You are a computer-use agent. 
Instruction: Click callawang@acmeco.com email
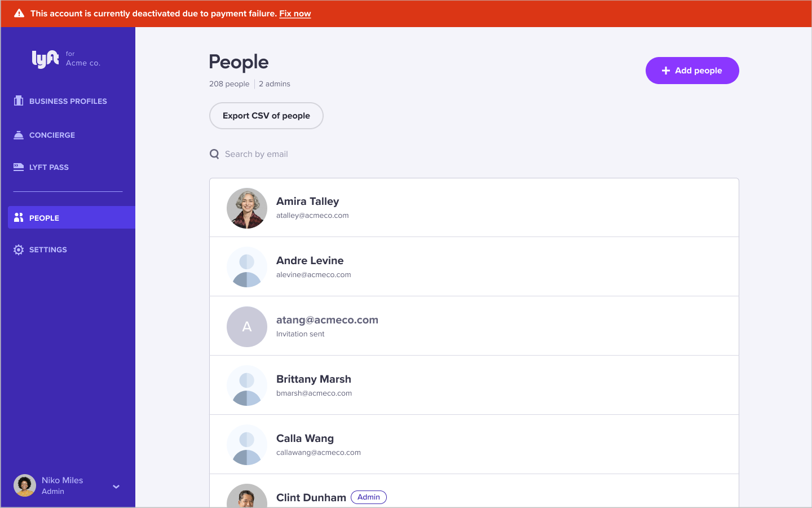[319, 453]
